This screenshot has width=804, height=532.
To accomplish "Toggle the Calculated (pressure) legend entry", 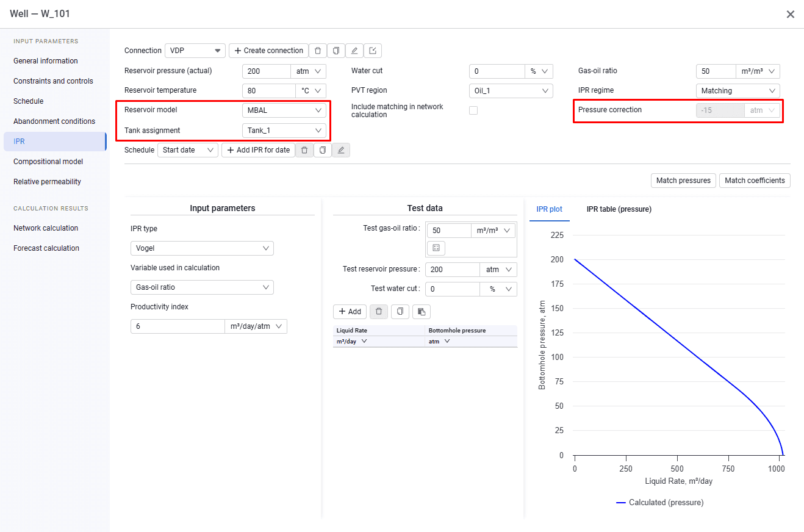I will pyautogui.click(x=659, y=503).
